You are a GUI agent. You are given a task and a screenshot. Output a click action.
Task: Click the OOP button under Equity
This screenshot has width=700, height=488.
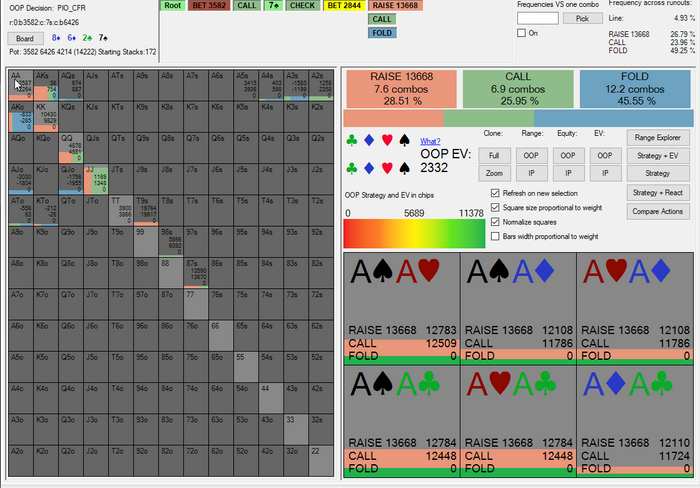568,155
